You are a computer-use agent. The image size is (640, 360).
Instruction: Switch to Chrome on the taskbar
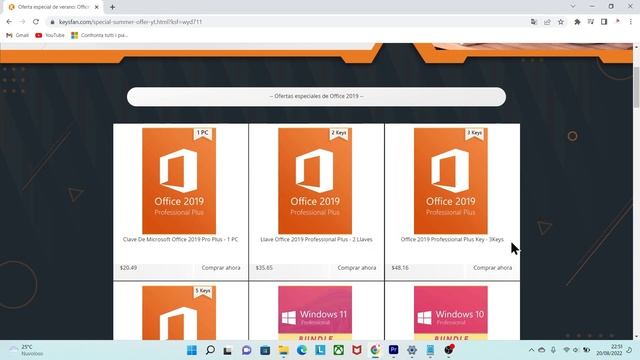coord(375,350)
